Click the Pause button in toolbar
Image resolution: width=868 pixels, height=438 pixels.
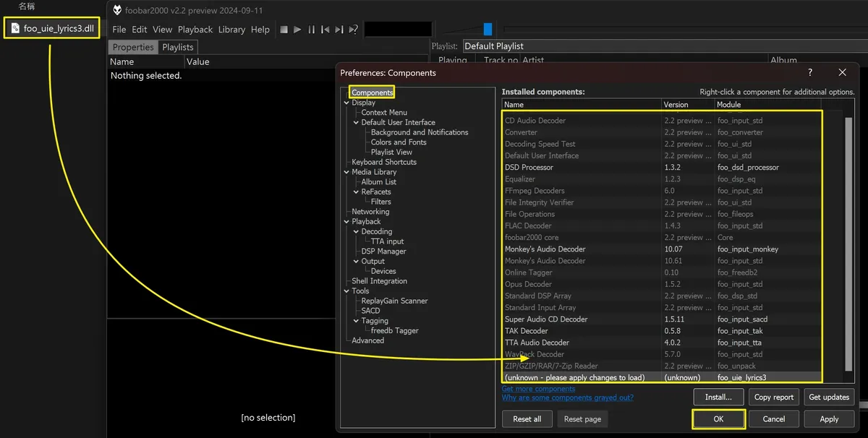click(311, 30)
